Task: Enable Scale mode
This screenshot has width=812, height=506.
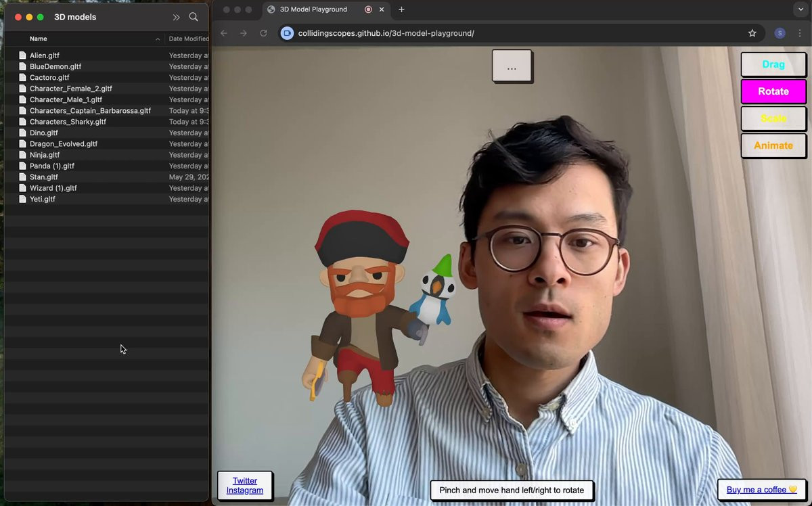Action: tap(773, 118)
